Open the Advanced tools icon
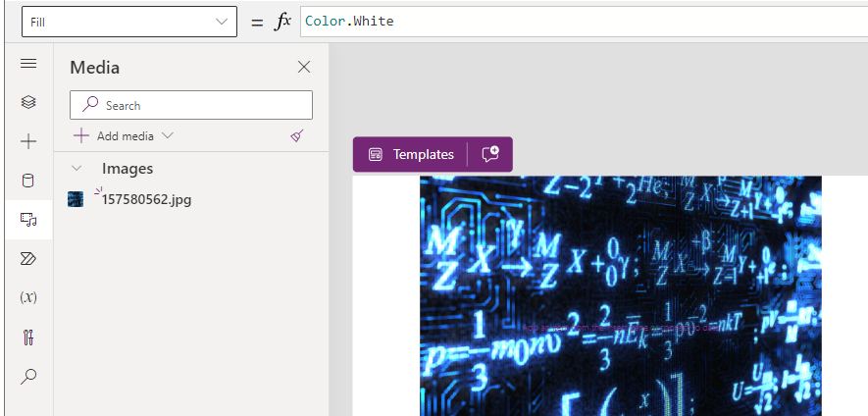This screenshot has height=416, width=868. [x=28, y=337]
